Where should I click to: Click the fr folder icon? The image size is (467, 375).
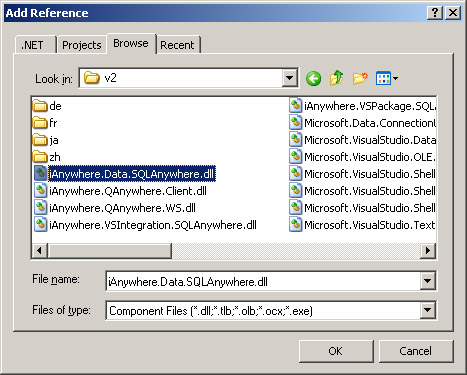tap(40, 123)
